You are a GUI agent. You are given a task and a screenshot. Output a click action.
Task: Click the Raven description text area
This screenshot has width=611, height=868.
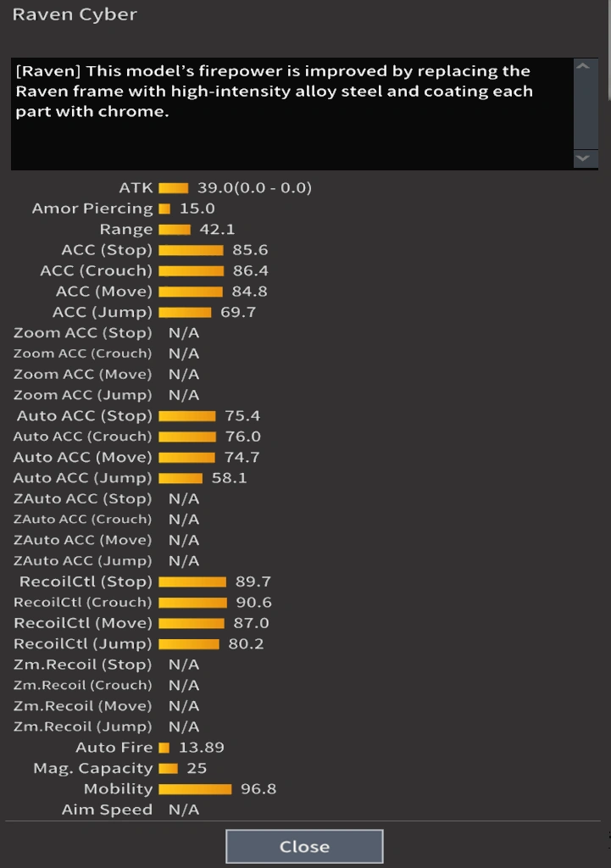pyautogui.click(x=292, y=114)
